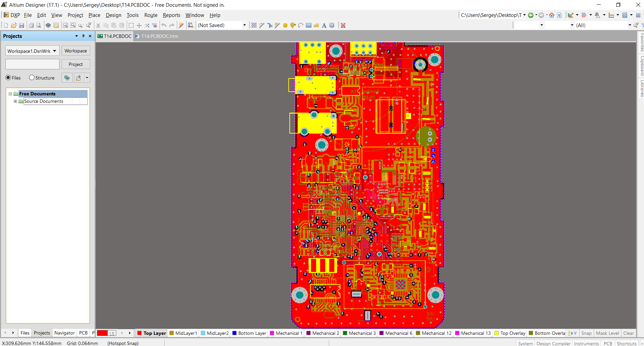Viewport: 644px width, 346px height.
Task: Open the Design Compiler panel button
Action: [553, 343]
